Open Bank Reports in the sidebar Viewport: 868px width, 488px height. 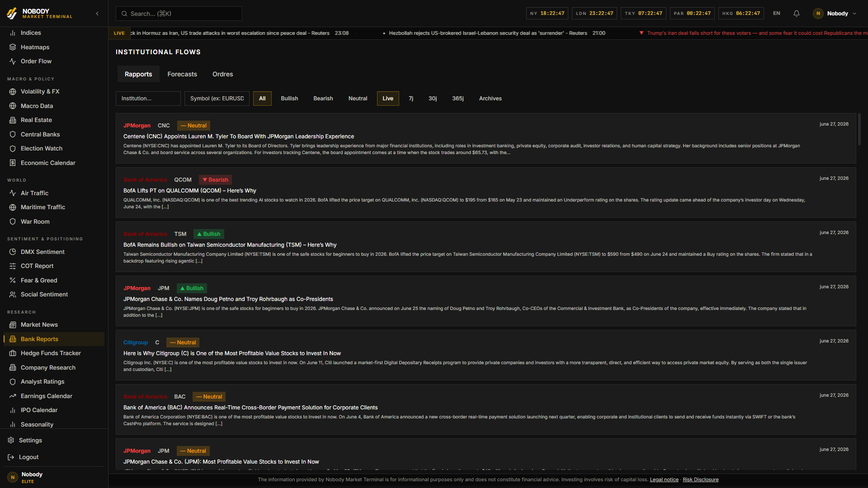[x=54, y=339]
